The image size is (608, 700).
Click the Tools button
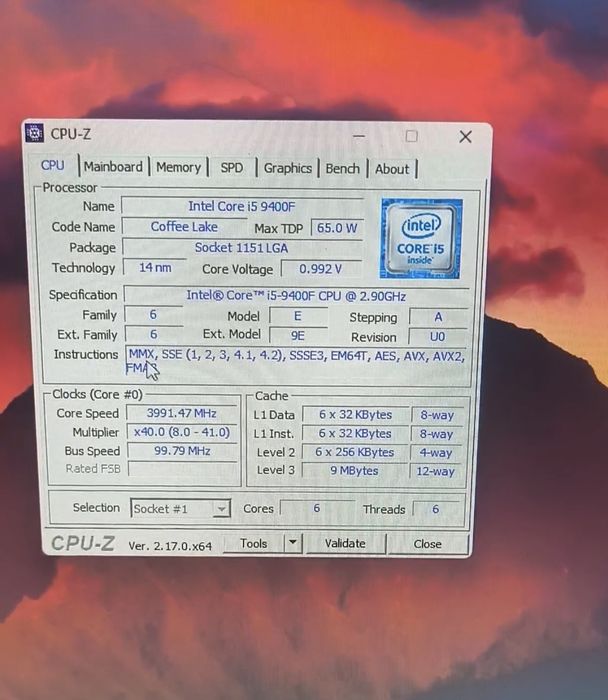pos(254,543)
